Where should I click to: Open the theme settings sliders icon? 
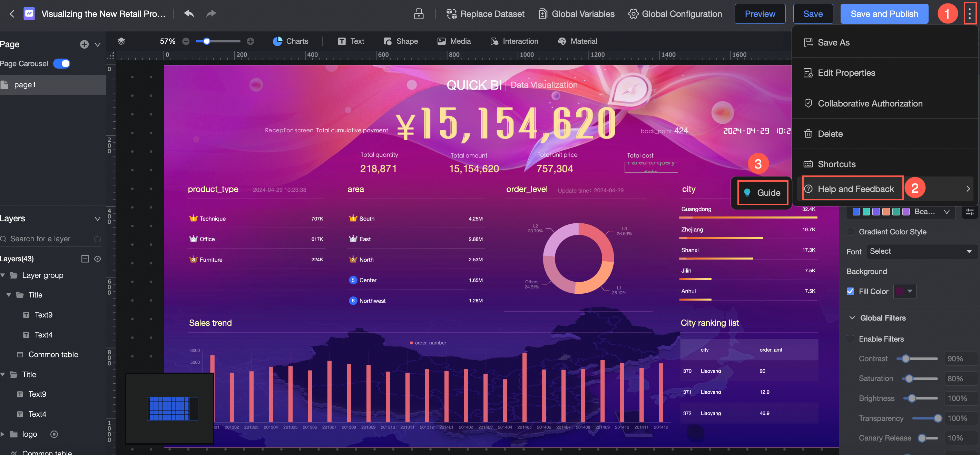click(x=969, y=212)
